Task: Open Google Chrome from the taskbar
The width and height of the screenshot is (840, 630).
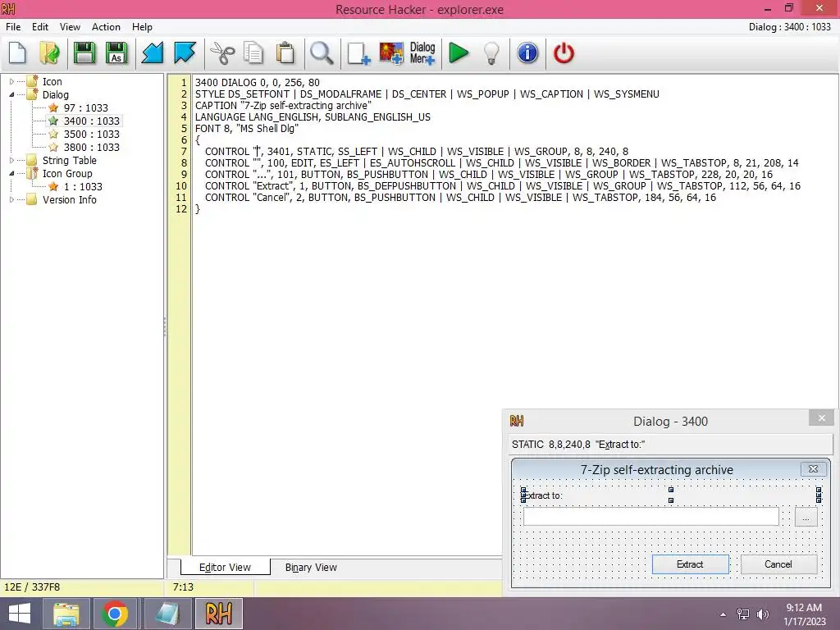Action: click(115, 614)
